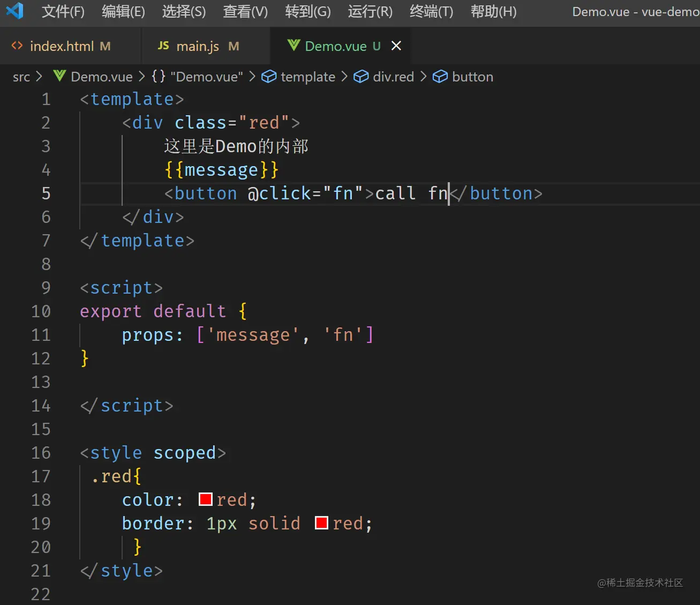Click the "Demo.vue" module breadcrumb
Viewport: 700px width, 605px height.
[207, 77]
